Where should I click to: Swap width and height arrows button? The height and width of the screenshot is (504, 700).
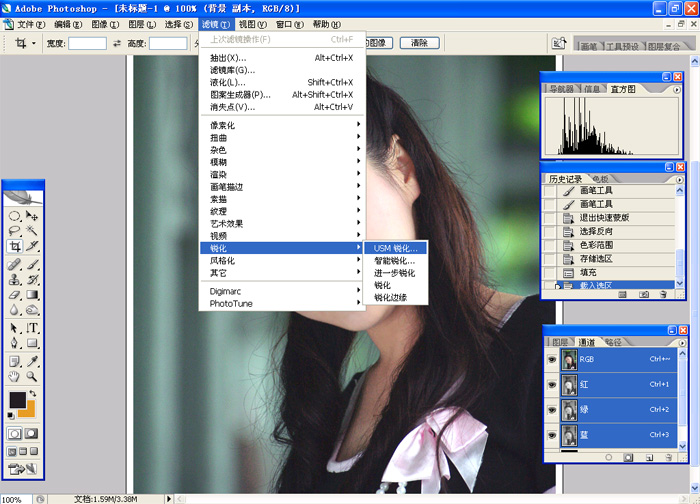click(x=117, y=43)
